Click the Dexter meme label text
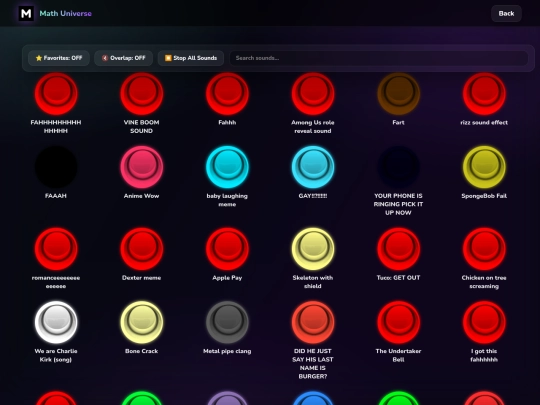This screenshot has height=405, width=540. pos(142,278)
